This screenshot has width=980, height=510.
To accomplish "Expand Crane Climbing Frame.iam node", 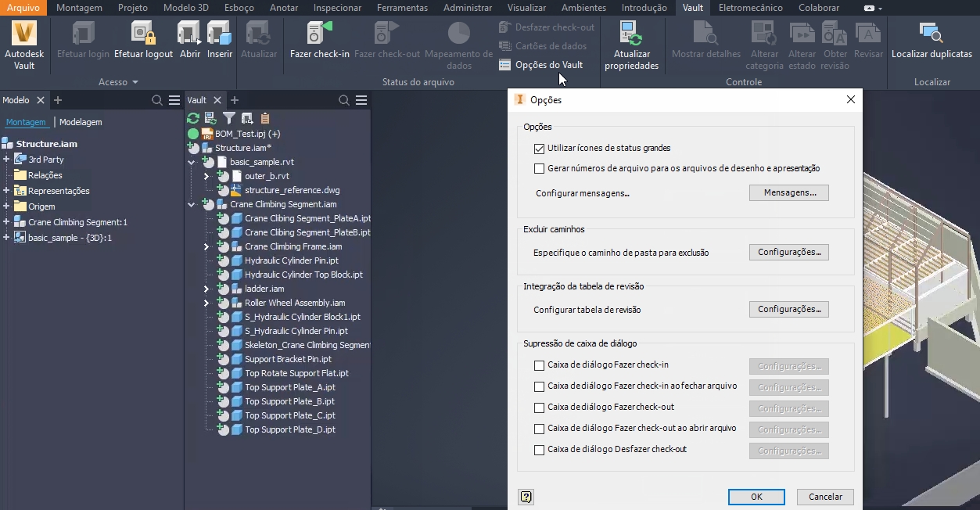I will pos(206,246).
